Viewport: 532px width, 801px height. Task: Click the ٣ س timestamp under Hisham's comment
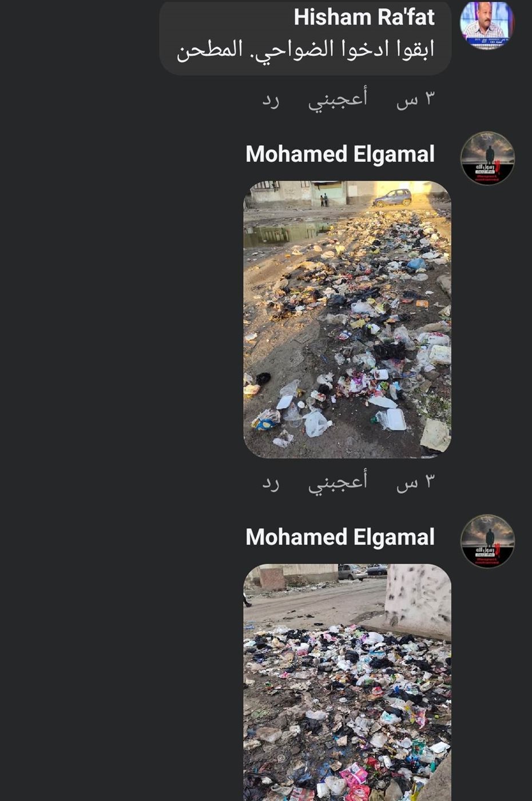coord(416,99)
